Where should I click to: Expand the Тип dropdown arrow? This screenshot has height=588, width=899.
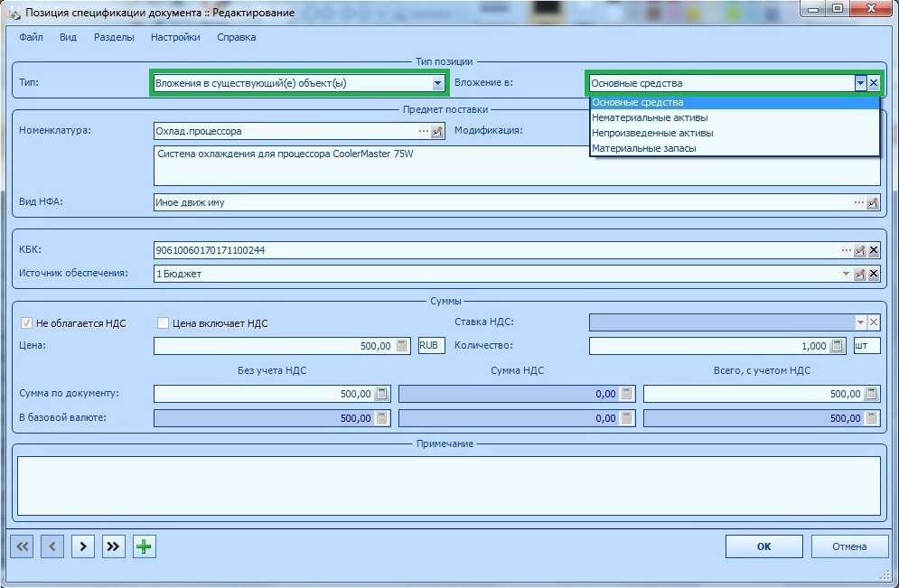tap(437, 84)
